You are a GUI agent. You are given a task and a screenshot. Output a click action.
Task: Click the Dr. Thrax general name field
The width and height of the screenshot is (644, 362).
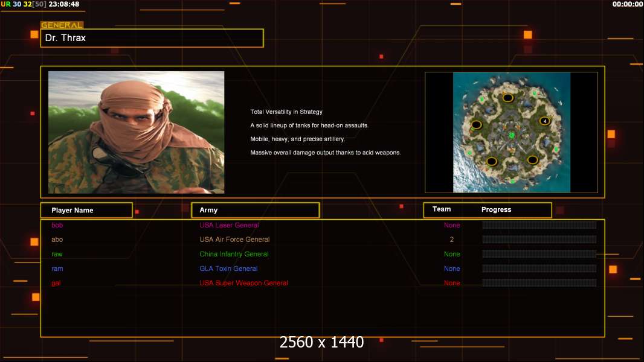point(152,38)
